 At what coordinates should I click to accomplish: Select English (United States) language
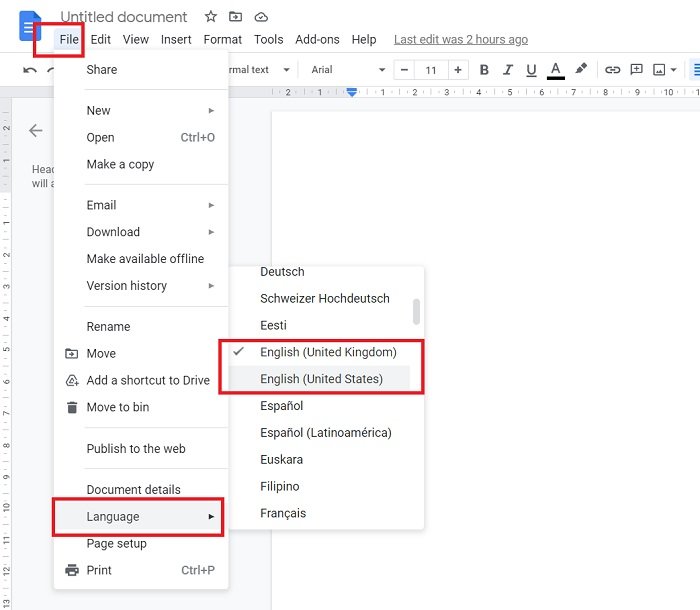click(319, 379)
